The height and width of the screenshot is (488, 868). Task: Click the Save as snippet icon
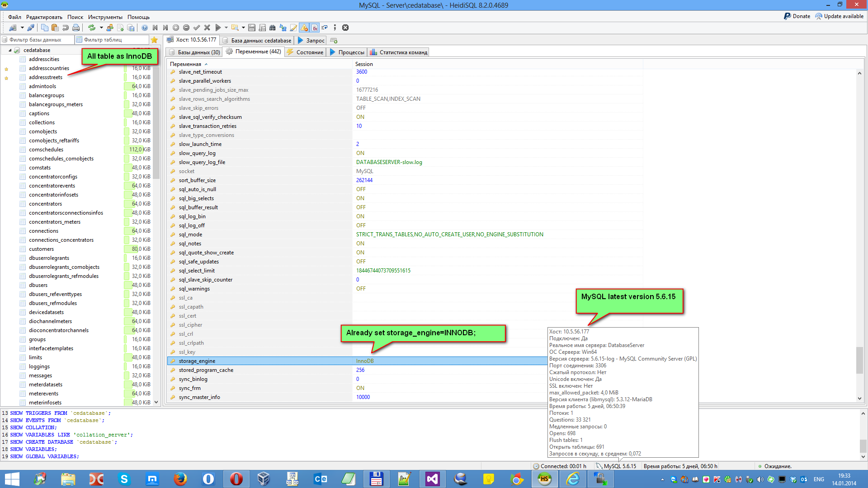[x=262, y=28]
